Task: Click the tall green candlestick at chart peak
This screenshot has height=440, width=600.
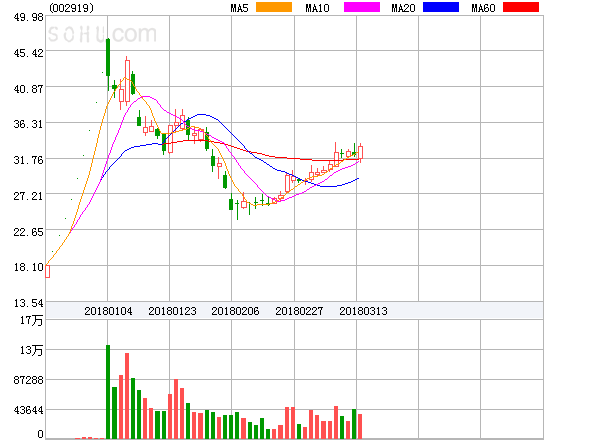Action: point(108,64)
